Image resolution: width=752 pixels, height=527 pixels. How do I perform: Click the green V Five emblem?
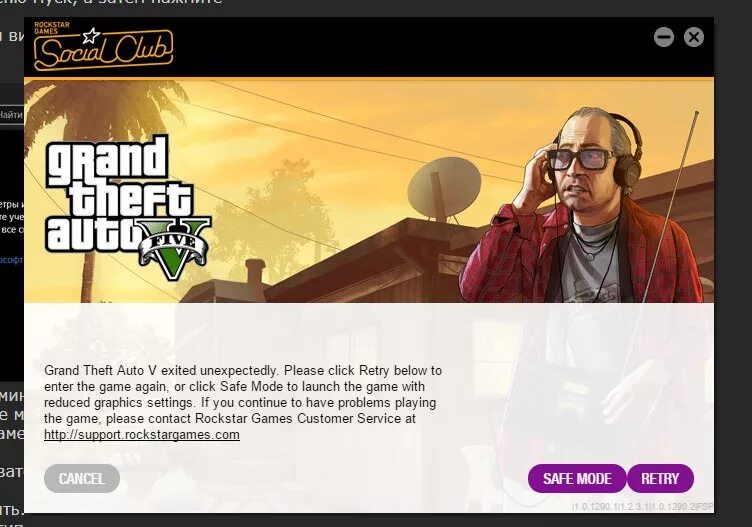(x=174, y=248)
